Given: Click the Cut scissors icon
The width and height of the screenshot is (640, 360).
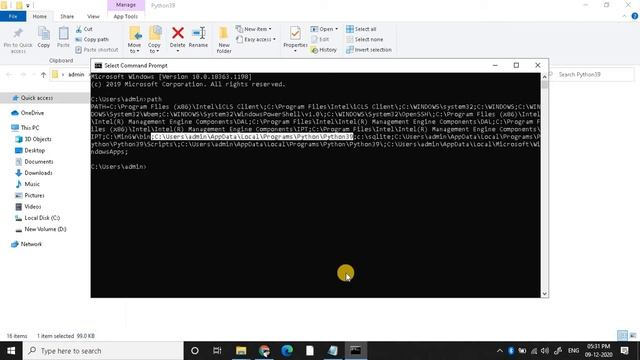Looking at the screenshot, I should tap(79, 29).
